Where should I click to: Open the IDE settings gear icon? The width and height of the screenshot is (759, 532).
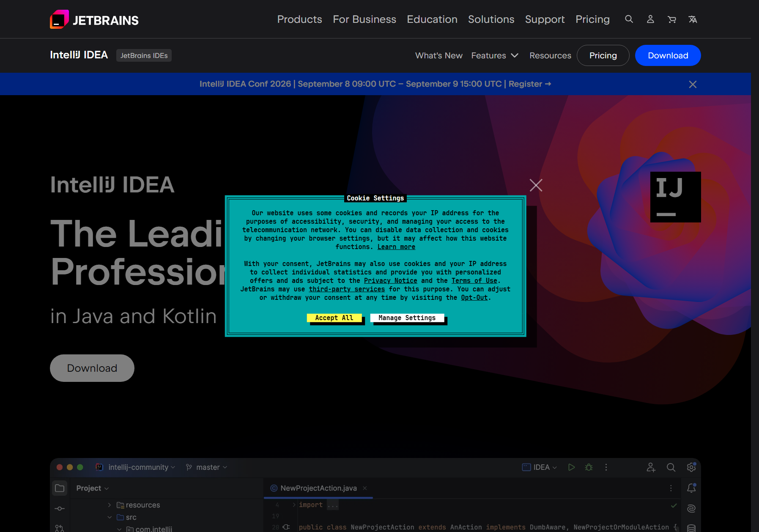pos(691,467)
